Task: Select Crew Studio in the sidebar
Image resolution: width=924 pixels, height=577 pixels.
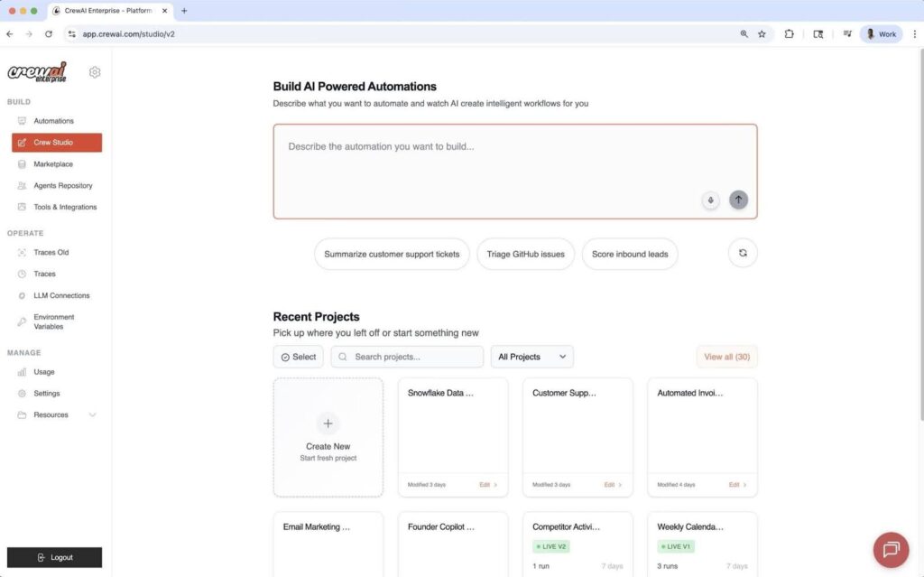Action: pyautogui.click(x=57, y=142)
